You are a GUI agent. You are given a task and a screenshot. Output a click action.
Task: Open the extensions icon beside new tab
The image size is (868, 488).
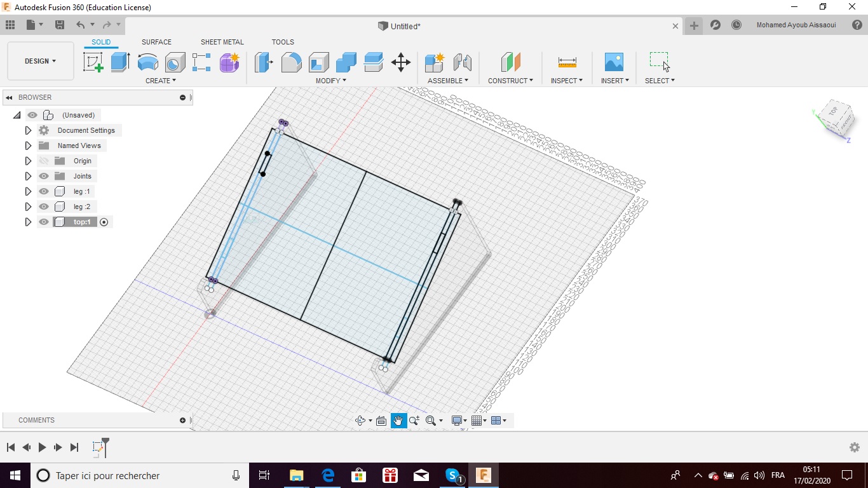tap(715, 25)
